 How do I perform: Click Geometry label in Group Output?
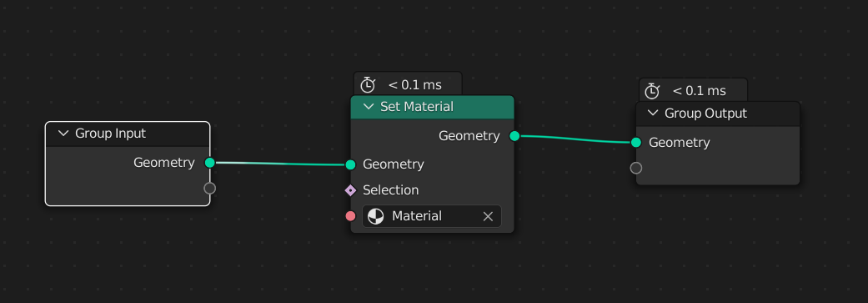pos(680,143)
